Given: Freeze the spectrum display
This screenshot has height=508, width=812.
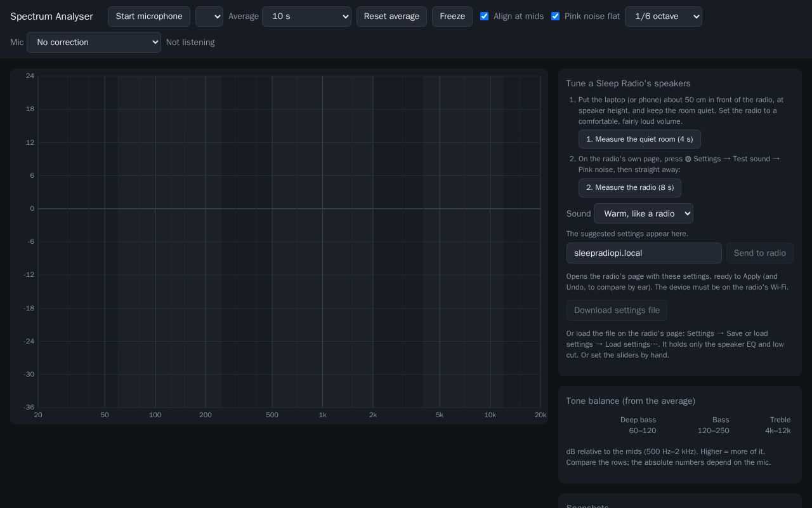Looking at the screenshot, I should pyautogui.click(x=452, y=17).
